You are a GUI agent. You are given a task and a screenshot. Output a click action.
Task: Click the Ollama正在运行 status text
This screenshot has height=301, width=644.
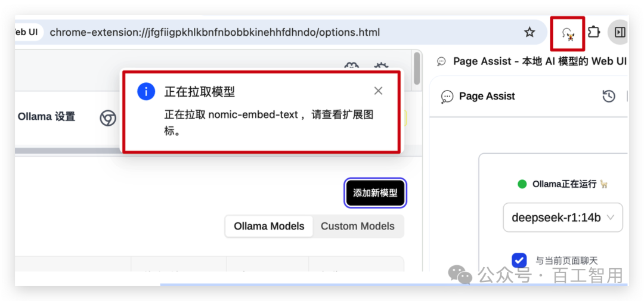coord(564,184)
